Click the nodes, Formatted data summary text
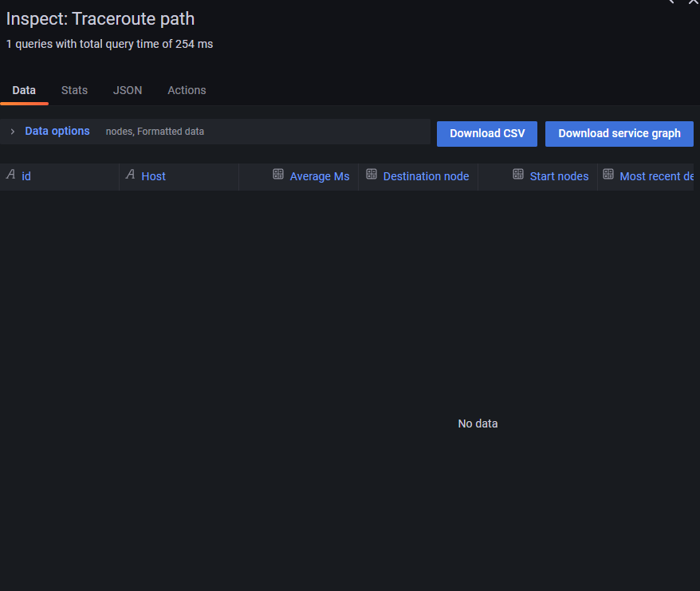This screenshot has width=700, height=591. coord(156,131)
